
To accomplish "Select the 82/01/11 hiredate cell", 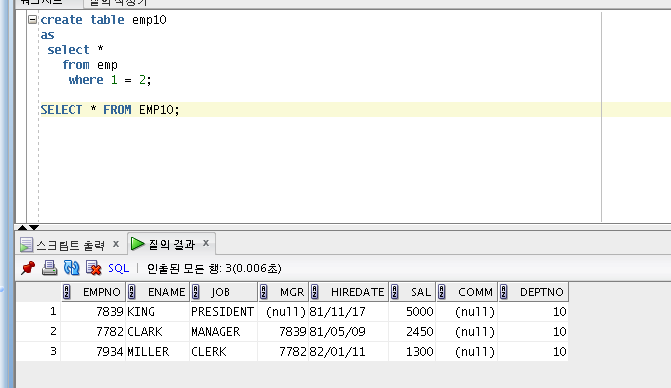I will click(349, 351).
